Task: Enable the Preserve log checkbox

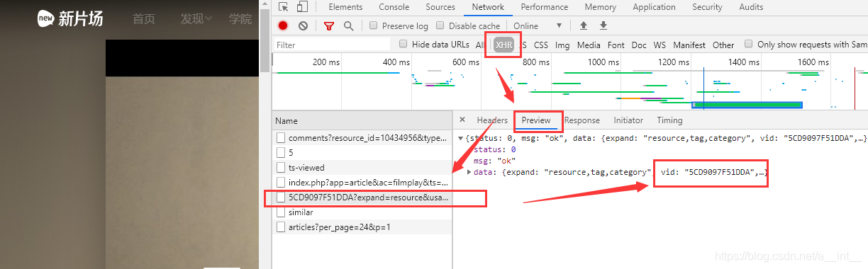Action: coord(374,25)
